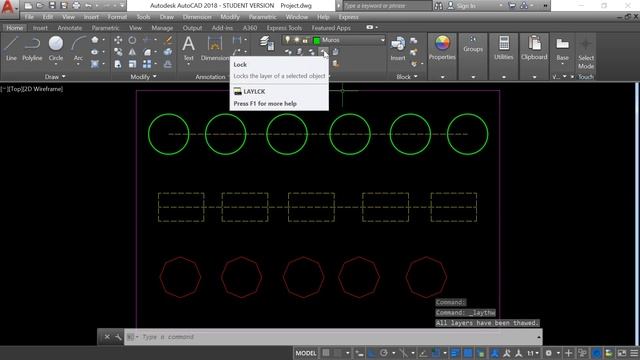The width and height of the screenshot is (640, 360).
Task: Select the Stretch tool
Action: pyautogui.click(x=118, y=64)
